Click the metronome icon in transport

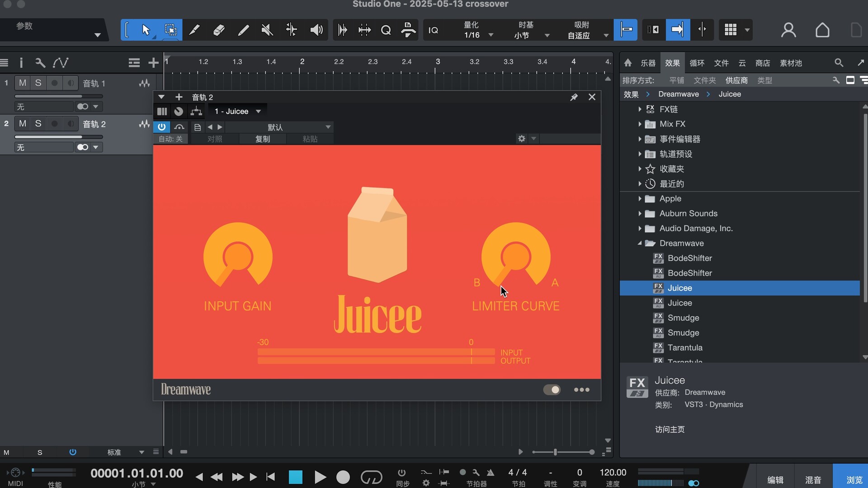coord(491,473)
